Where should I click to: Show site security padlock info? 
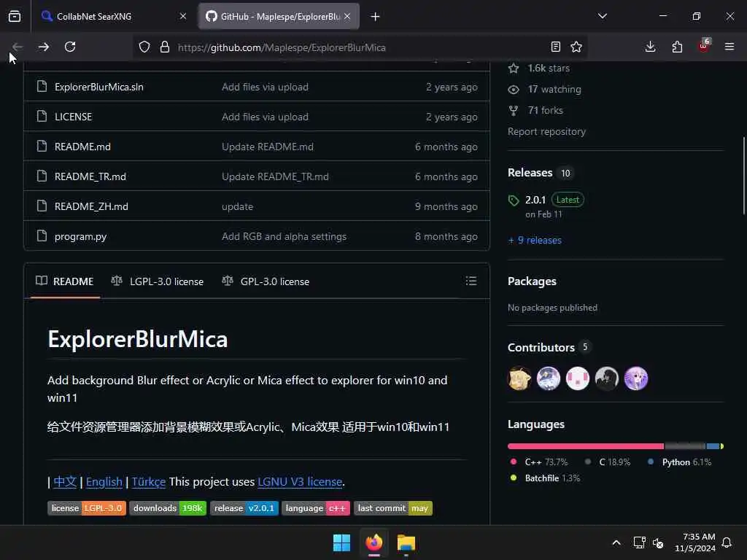165,47
